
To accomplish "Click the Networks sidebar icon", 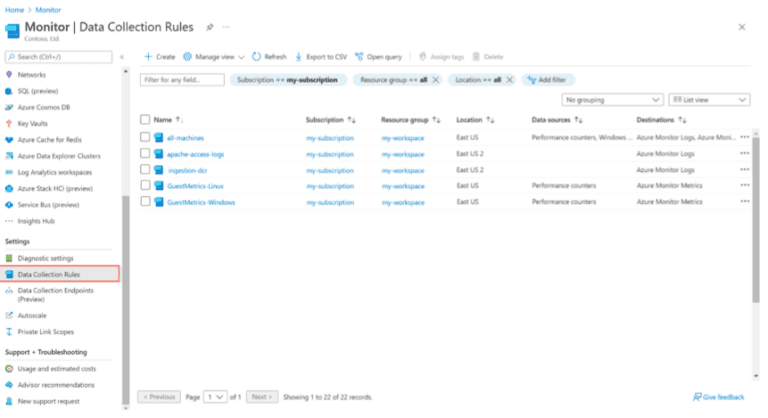I will (x=9, y=74).
